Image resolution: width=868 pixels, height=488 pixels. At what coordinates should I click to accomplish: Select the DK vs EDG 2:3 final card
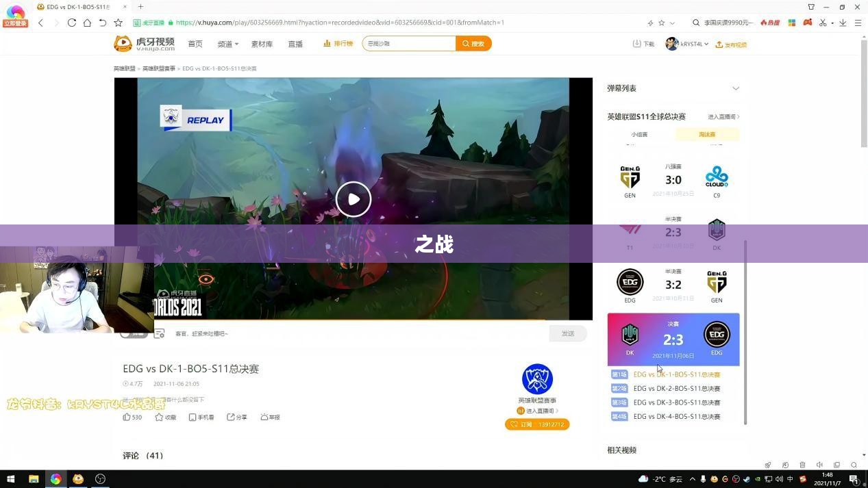[673, 339]
